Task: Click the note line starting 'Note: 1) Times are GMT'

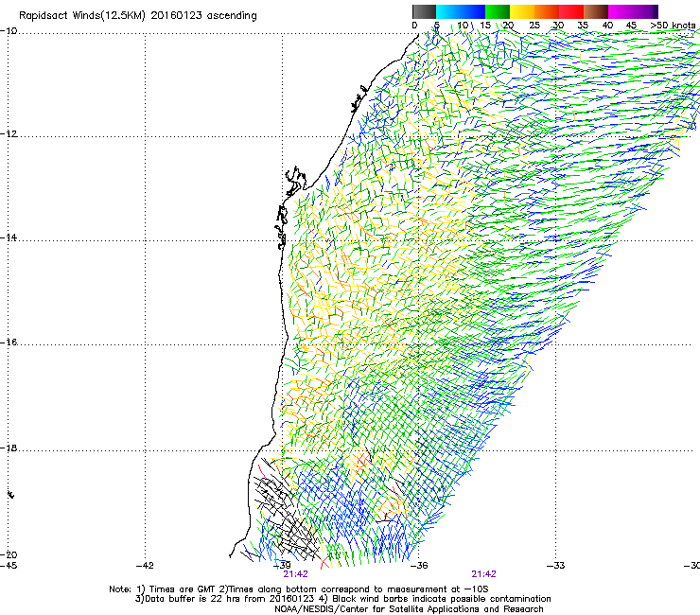Action: tap(299, 589)
